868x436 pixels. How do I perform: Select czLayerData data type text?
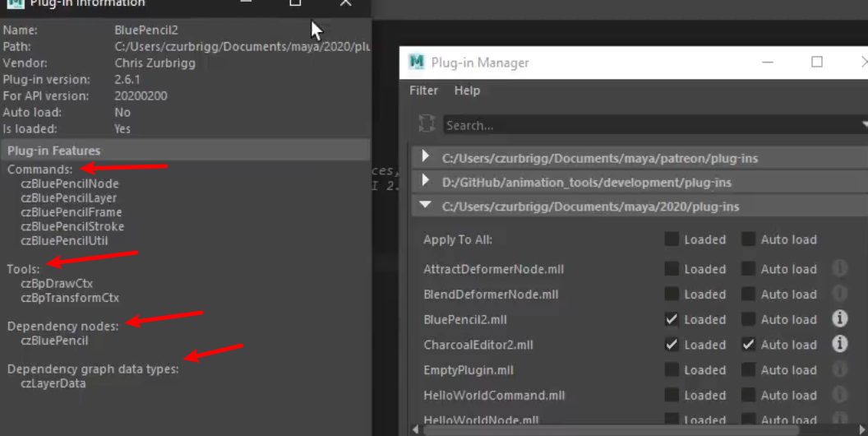[x=53, y=383]
